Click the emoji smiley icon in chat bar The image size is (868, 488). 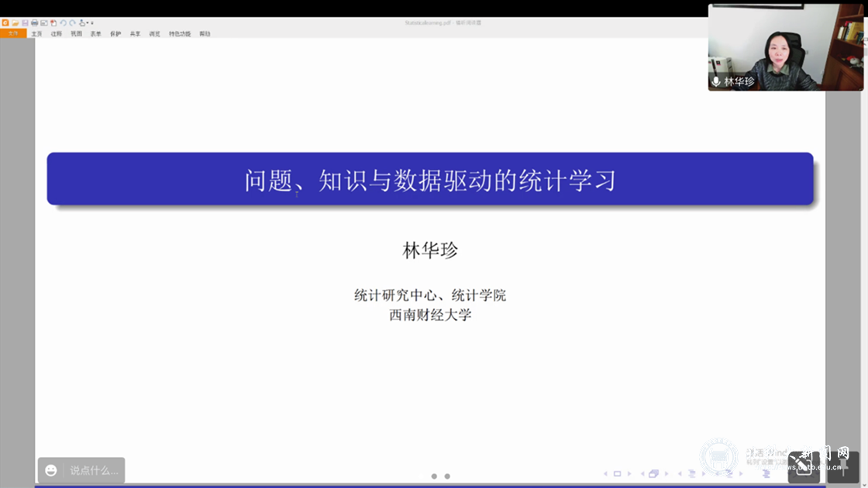[50, 471]
